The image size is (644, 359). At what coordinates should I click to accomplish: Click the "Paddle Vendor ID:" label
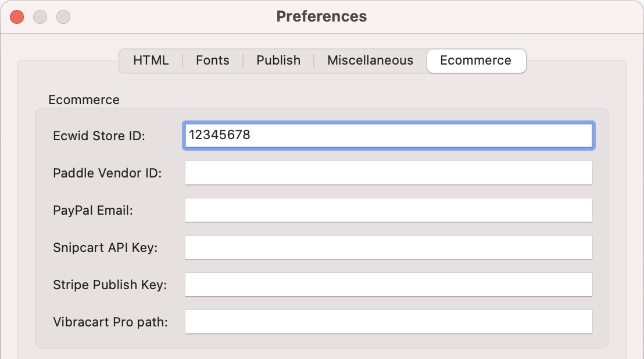point(108,173)
